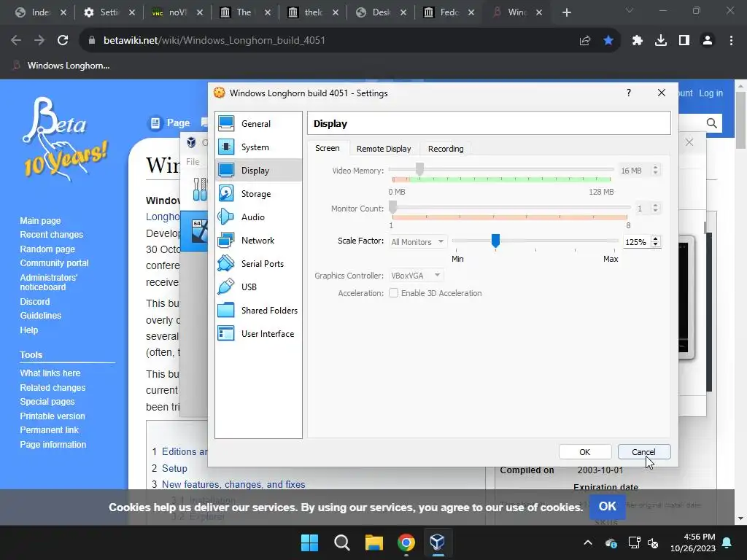Open General settings category
Image resolution: width=747 pixels, height=560 pixels.
[x=258, y=124]
